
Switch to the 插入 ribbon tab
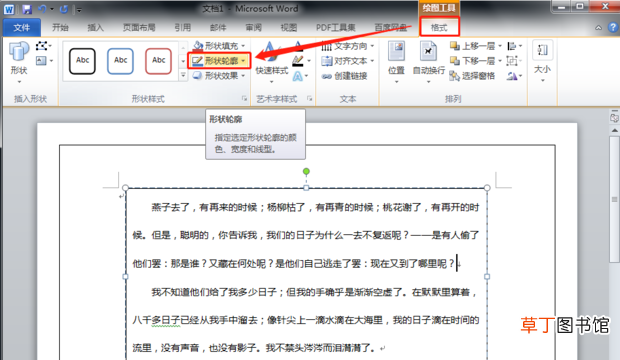(95, 27)
